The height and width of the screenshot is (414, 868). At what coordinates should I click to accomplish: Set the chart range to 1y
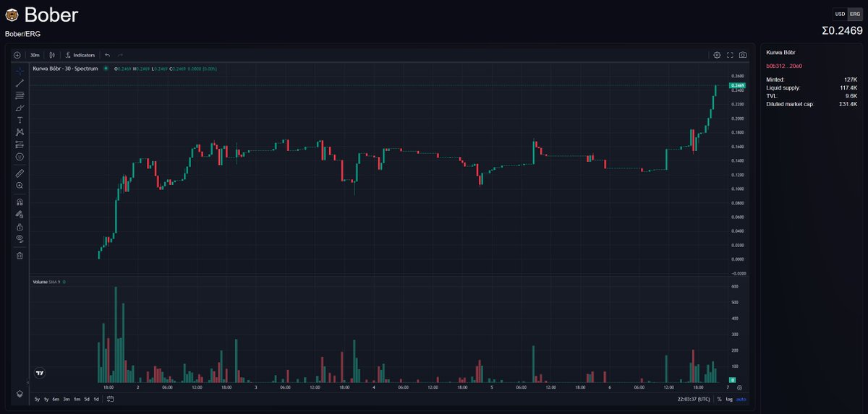click(x=46, y=399)
